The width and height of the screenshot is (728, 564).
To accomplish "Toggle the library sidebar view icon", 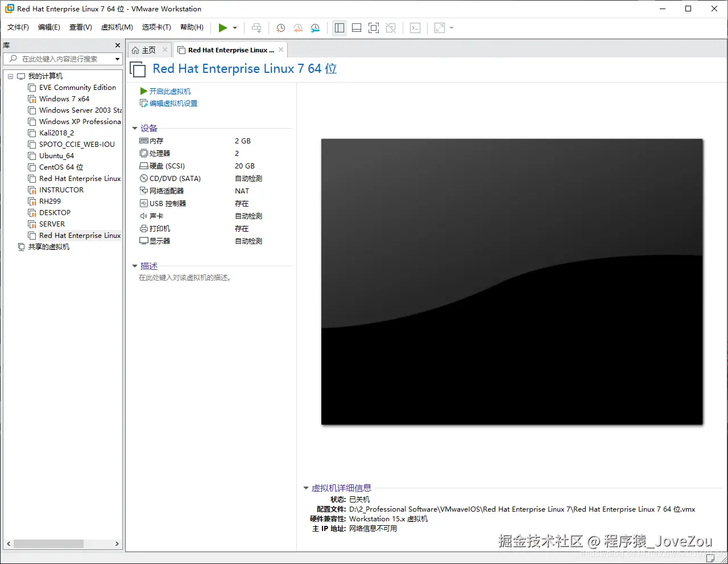I will click(x=340, y=28).
